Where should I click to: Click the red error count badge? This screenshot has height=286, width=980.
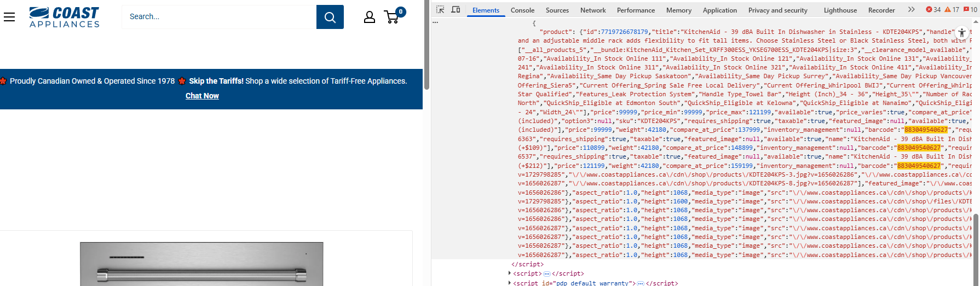tap(933, 10)
